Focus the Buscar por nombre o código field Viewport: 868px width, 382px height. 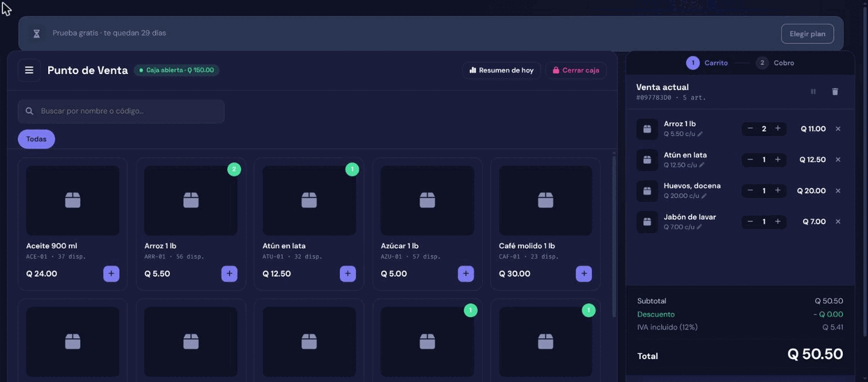121,111
